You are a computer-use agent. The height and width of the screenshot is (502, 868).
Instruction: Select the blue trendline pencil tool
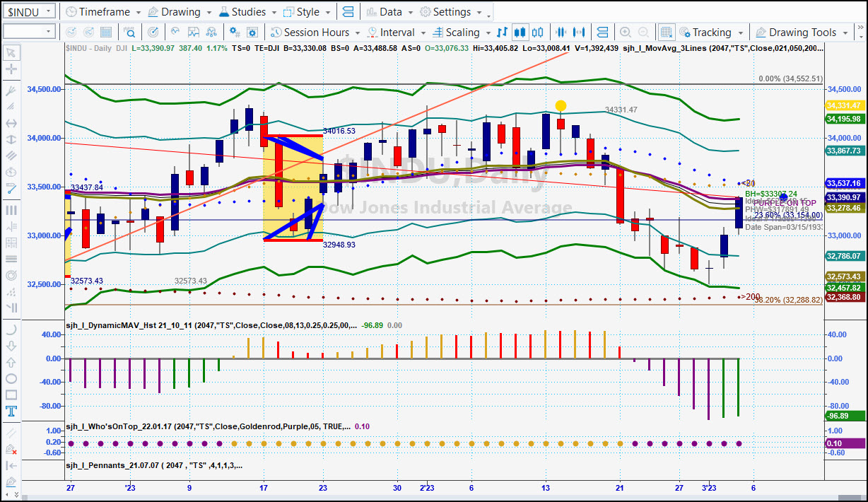coord(11,188)
